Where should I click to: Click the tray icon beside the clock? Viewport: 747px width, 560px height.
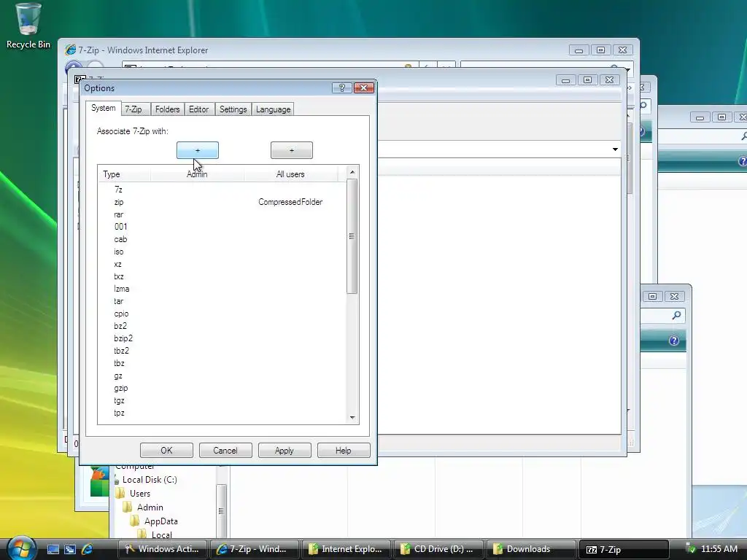[x=690, y=549]
